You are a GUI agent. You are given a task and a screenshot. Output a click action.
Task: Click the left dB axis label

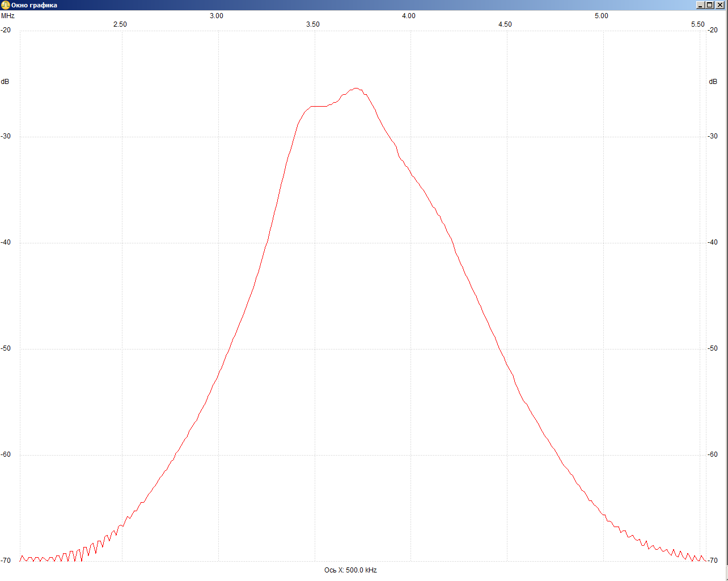pos(5,82)
